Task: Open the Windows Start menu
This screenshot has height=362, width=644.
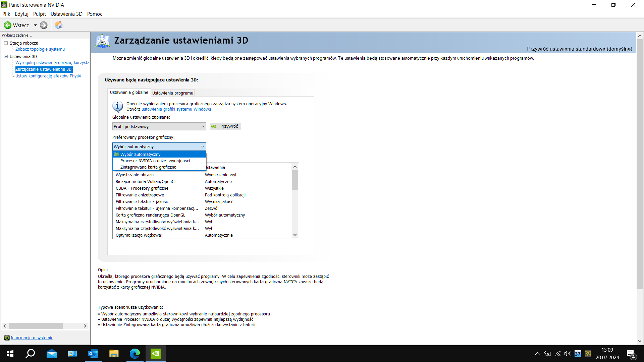Action: coord(10,354)
